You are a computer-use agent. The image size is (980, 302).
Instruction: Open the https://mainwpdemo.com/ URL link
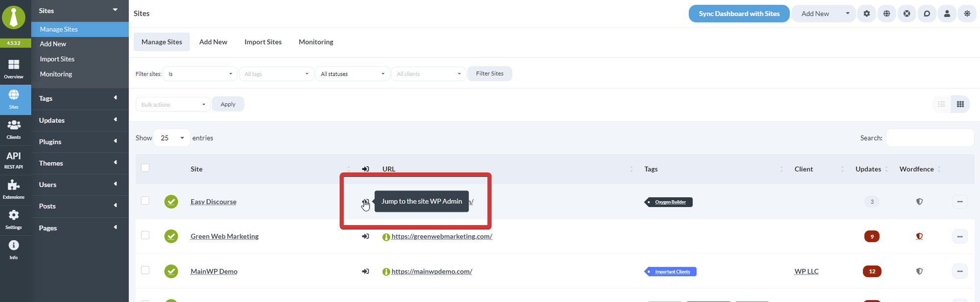coord(432,271)
